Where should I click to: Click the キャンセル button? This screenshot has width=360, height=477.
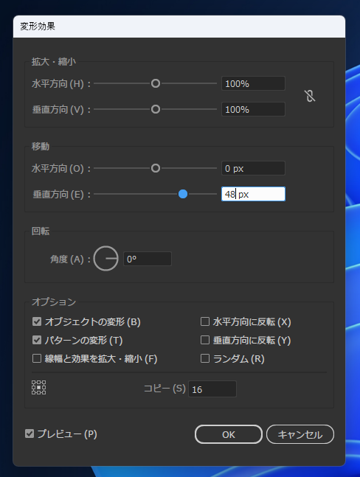point(300,434)
